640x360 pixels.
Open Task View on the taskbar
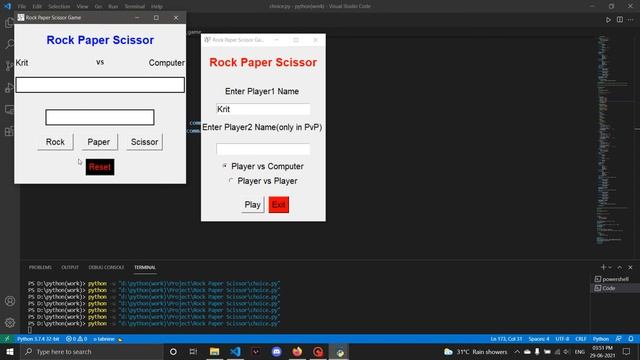point(193,351)
